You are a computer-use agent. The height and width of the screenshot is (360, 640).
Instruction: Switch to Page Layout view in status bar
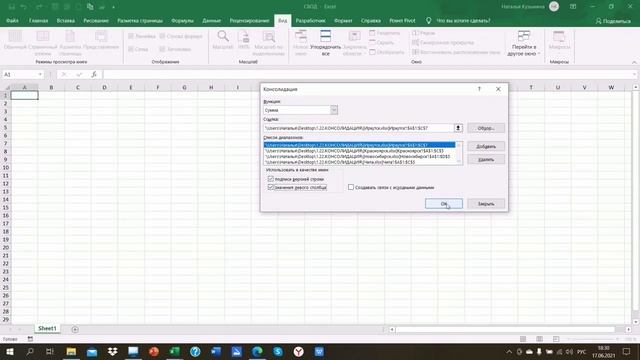tap(540, 339)
